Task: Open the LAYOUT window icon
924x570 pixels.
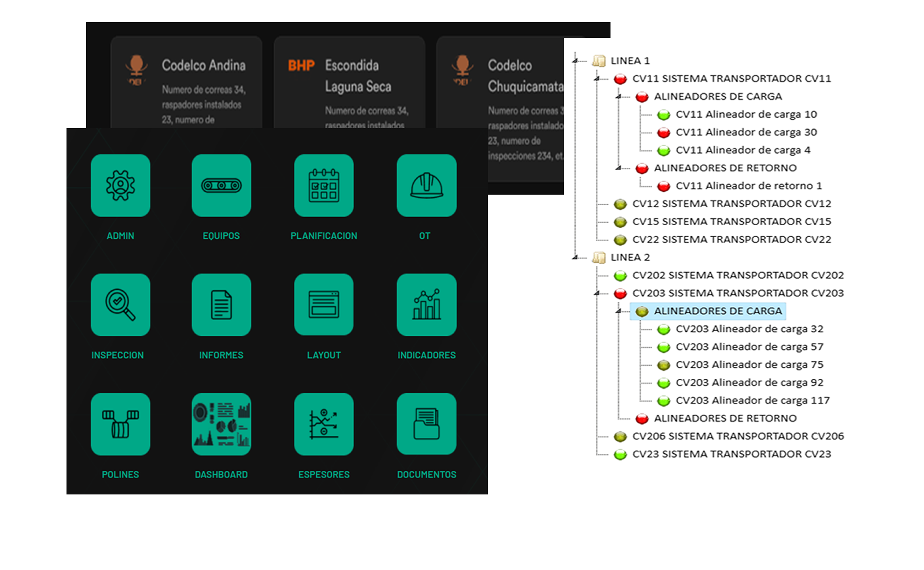Action: (324, 305)
